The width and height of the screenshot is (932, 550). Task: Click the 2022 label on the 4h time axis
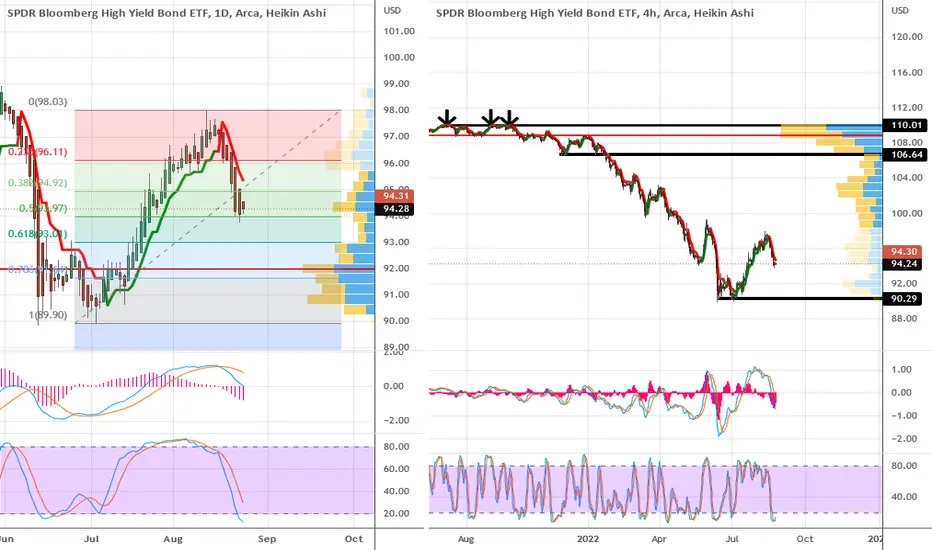588,539
